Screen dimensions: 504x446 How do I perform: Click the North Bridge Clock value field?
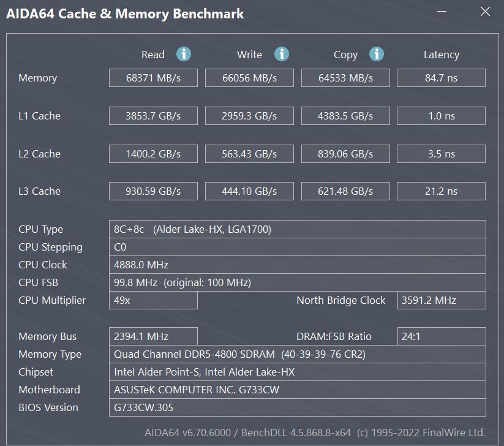coord(442,300)
